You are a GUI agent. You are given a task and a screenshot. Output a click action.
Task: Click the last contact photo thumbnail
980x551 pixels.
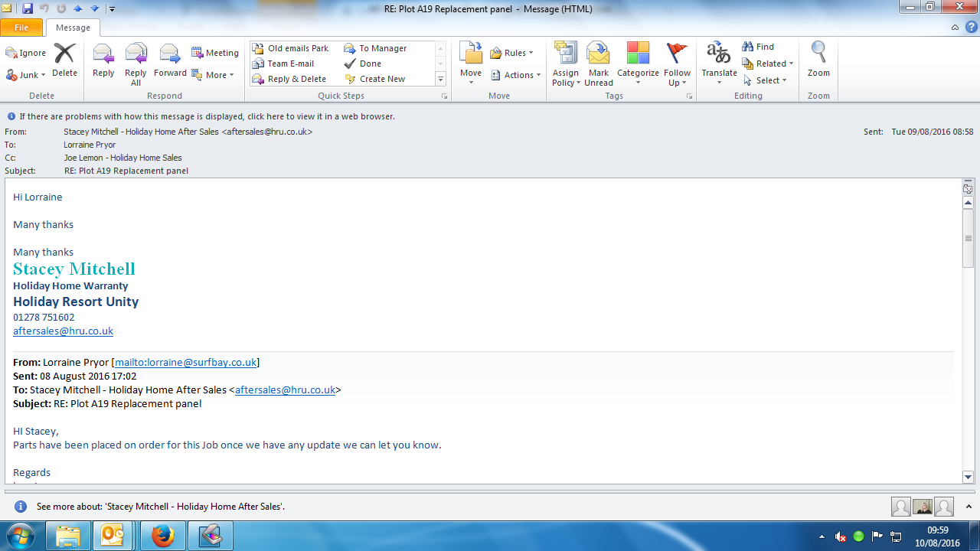(944, 507)
